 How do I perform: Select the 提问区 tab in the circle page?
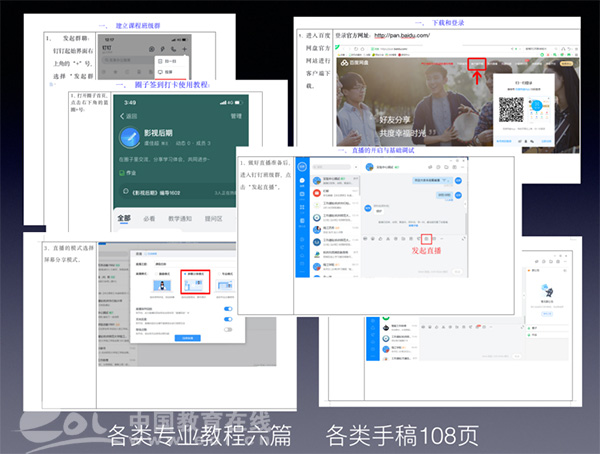214,219
